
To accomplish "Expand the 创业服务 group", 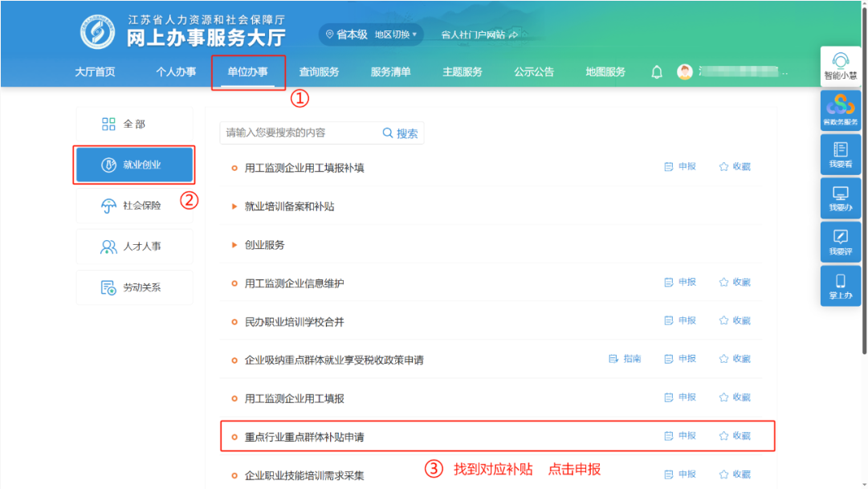I will 264,245.
